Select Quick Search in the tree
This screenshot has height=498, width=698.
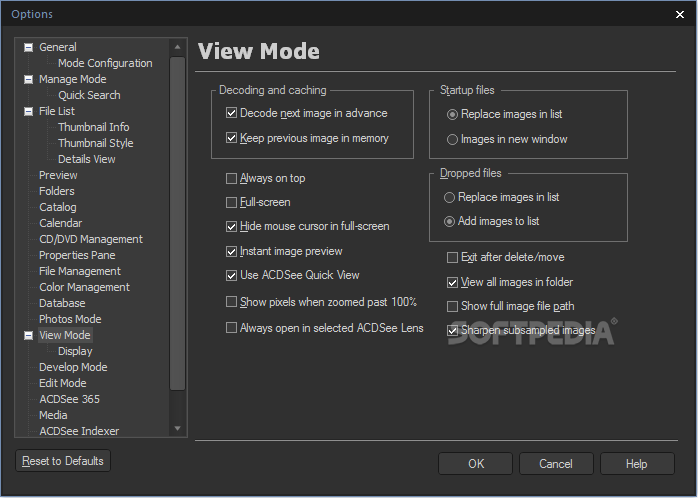pos(89,95)
